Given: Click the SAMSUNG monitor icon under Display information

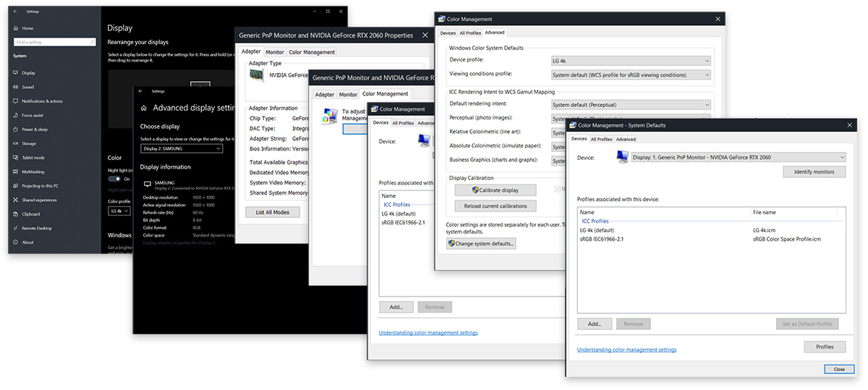Looking at the screenshot, I should (148, 185).
